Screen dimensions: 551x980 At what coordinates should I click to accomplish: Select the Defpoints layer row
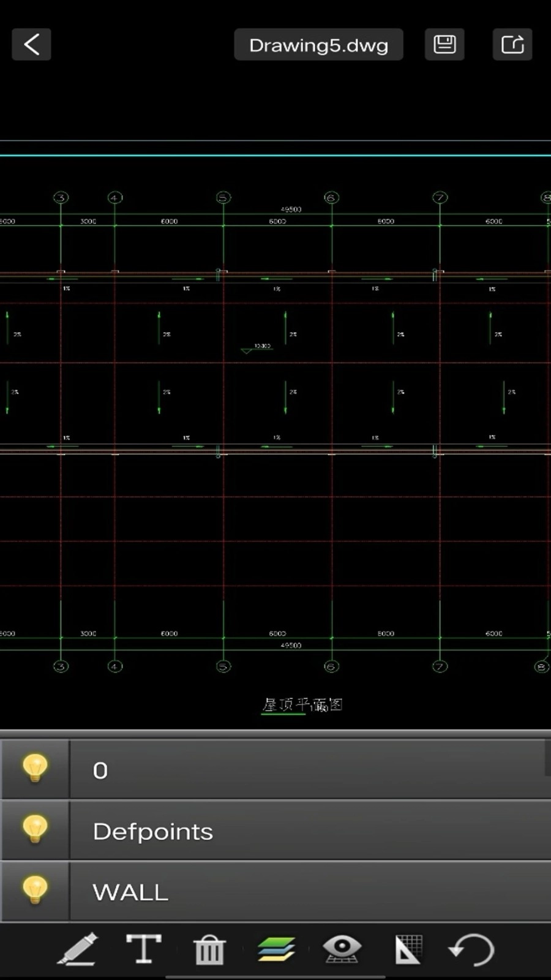[306, 831]
